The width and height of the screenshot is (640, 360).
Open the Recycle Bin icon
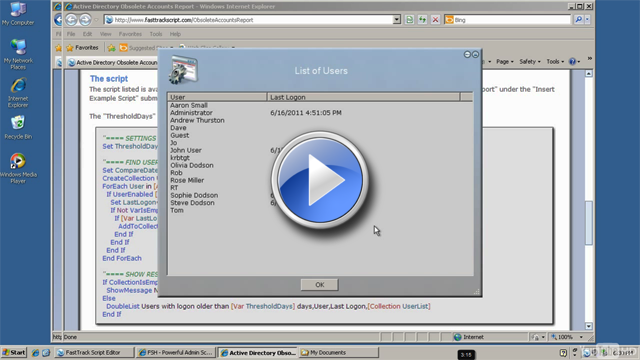[x=18, y=127]
